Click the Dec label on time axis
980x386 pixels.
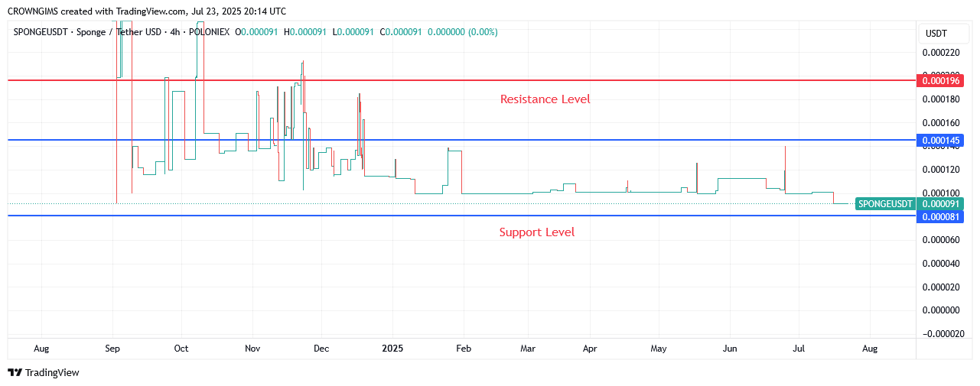(321, 349)
